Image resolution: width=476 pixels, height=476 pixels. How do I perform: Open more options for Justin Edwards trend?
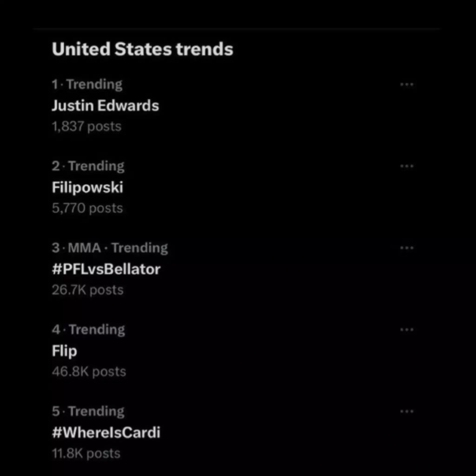click(x=407, y=85)
